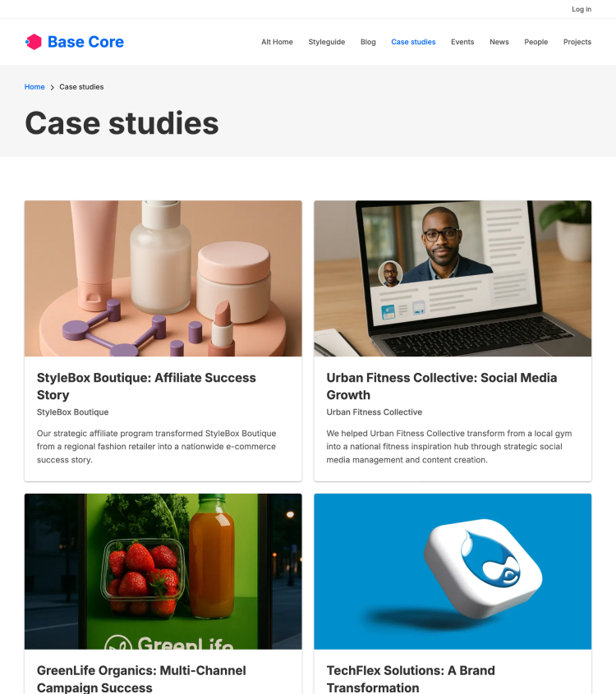Open the StyleBox Boutique cosmetics thumbnail
This screenshot has width=616, height=694.
163,278
